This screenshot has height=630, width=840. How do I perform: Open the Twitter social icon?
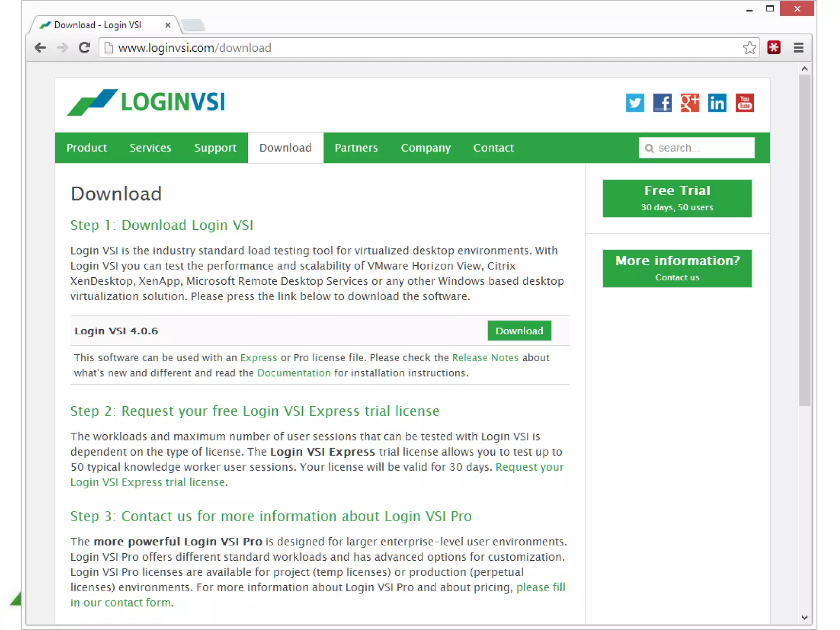coord(635,103)
